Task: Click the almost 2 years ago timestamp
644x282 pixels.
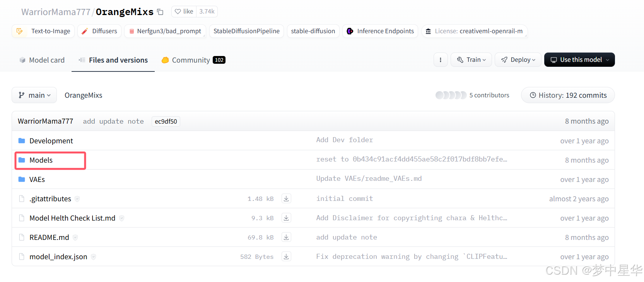Action: [579, 199]
